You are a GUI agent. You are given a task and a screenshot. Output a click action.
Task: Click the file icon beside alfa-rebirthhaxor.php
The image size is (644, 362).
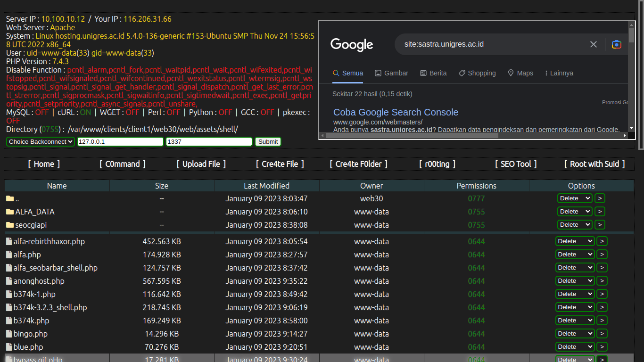point(9,241)
